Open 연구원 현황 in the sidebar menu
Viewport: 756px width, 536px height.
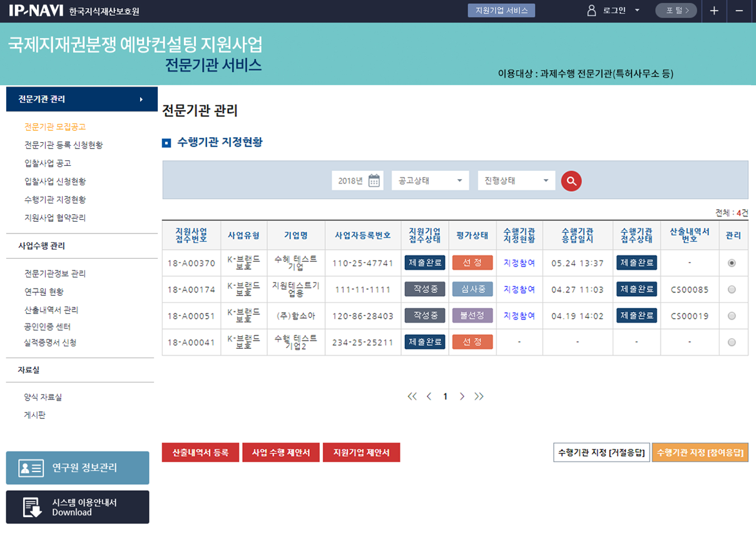point(44,292)
